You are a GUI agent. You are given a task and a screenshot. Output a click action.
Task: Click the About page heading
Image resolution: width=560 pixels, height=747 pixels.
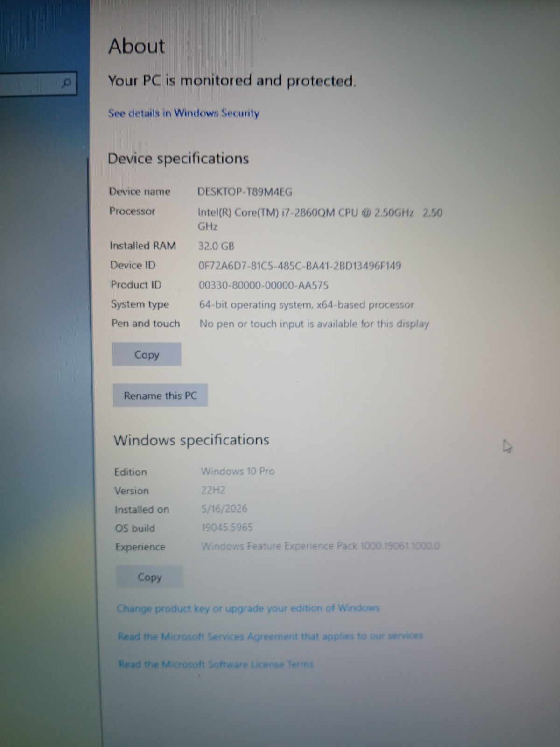tap(137, 46)
